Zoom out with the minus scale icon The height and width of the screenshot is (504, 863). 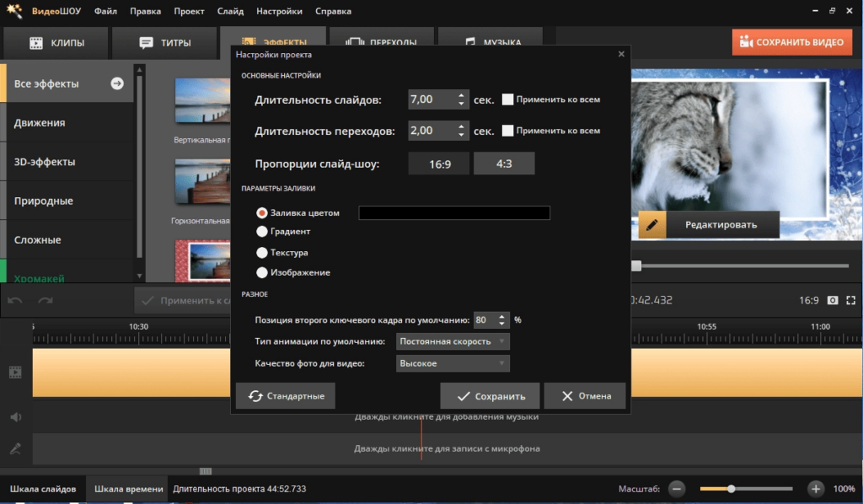[x=677, y=489]
